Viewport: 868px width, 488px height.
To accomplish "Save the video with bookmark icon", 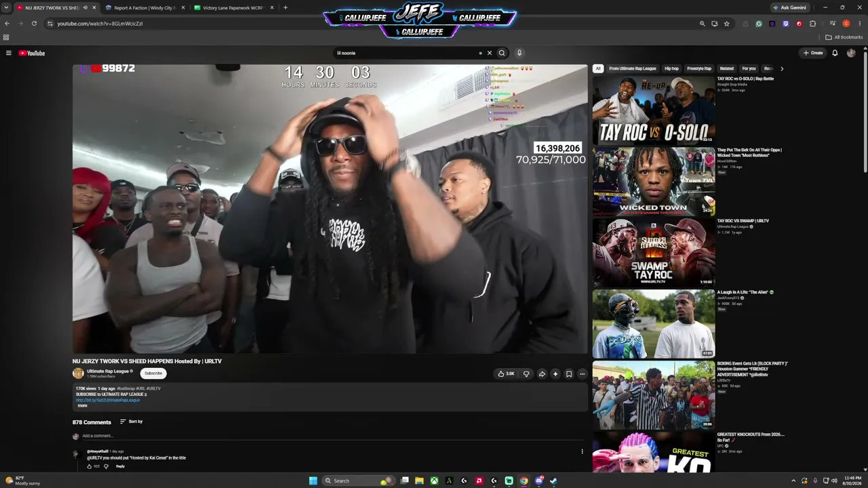I will coord(569,373).
